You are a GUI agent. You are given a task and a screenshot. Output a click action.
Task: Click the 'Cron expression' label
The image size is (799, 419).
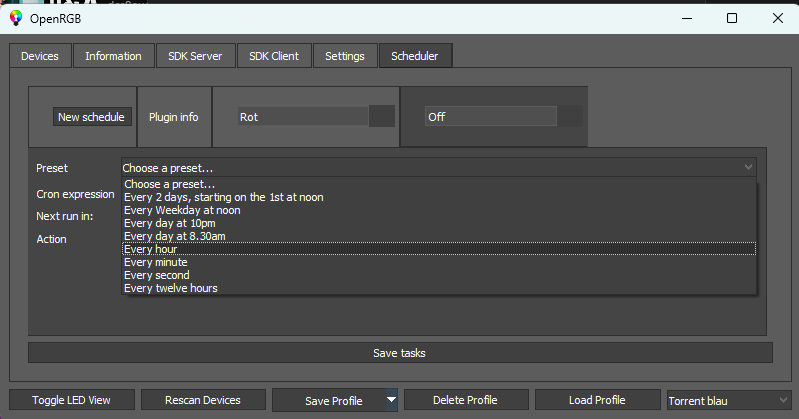(75, 194)
